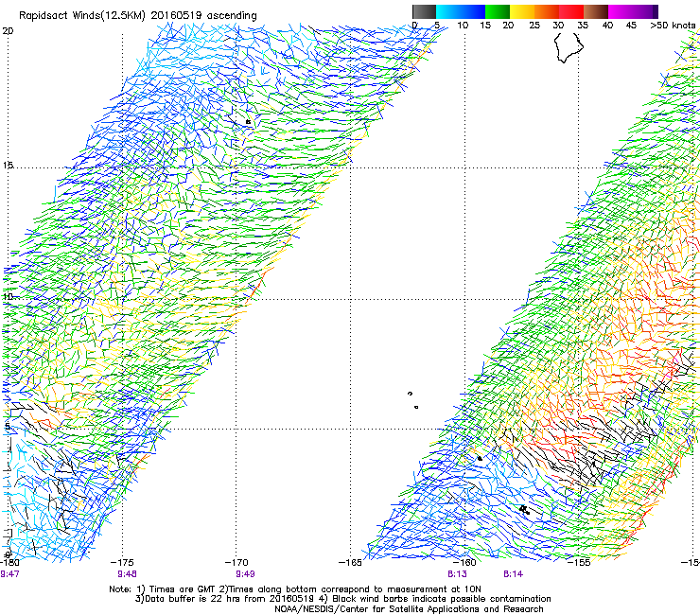Click the "20" latitude label on left axis
This screenshot has height=615, width=700.
(x=8, y=31)
